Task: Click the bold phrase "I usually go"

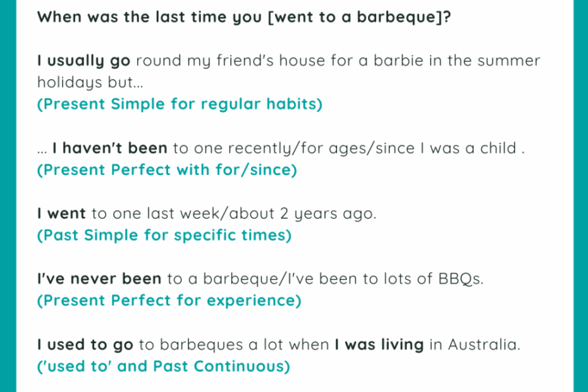Action: click(83, 61)
